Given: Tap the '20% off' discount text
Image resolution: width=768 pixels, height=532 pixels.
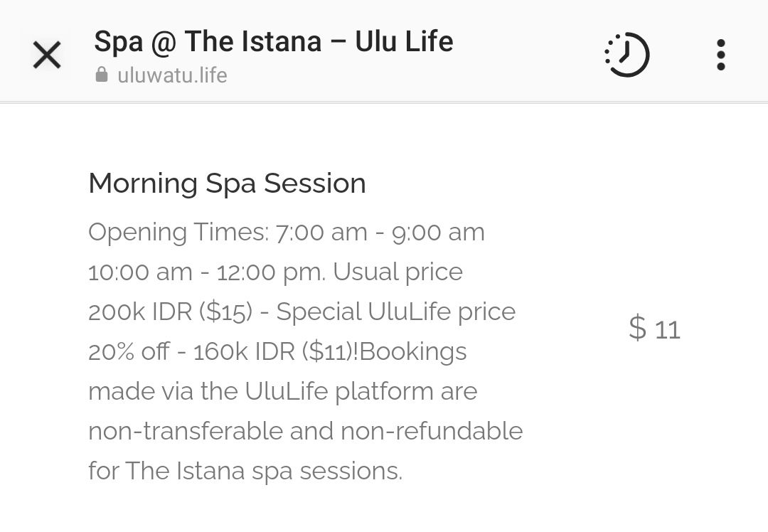Looking at the screenshot, I should 129,352.
